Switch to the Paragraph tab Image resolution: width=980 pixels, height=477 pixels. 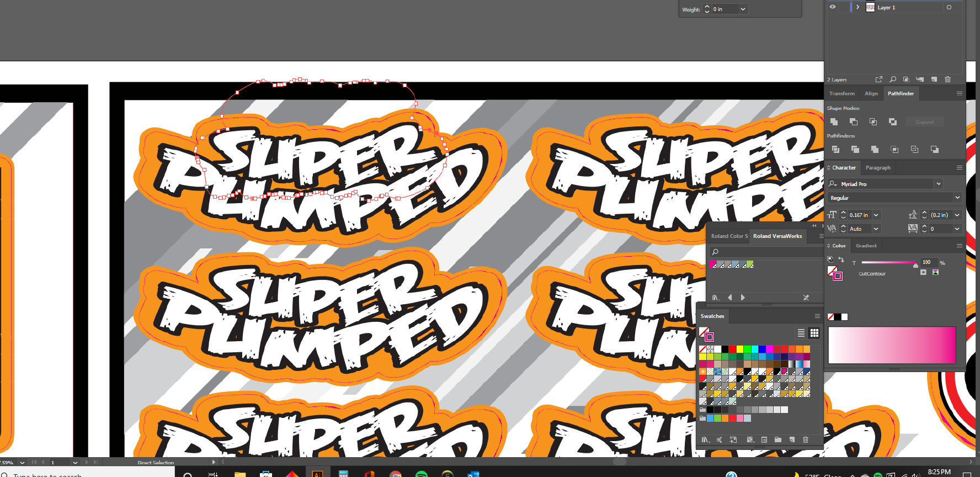[x=878, y=168]
